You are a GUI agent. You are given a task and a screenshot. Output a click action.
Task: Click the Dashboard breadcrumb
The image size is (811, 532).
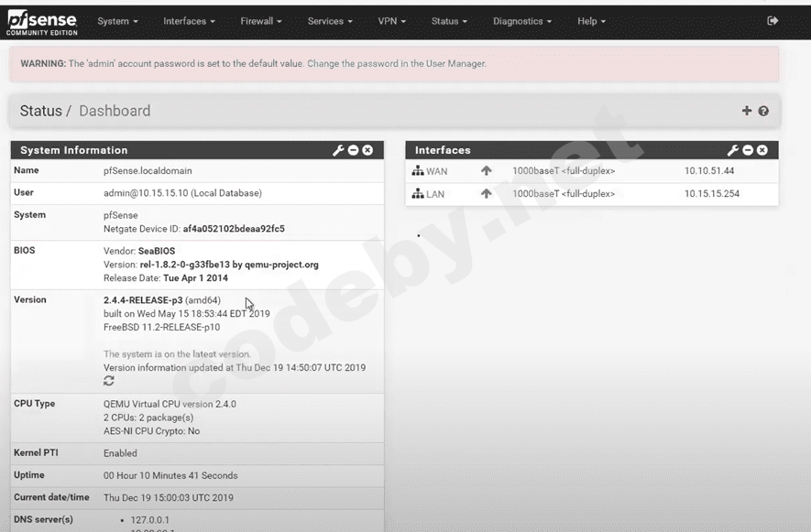coord(115,111)
